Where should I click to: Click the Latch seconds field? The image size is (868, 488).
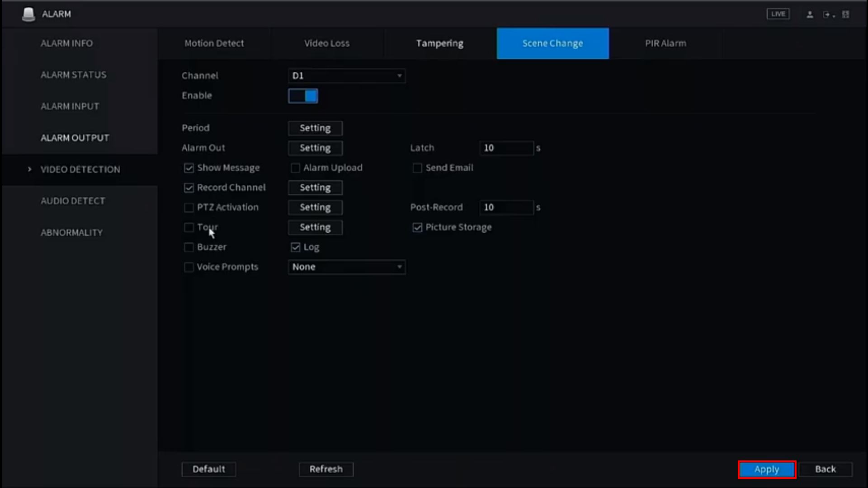pos(506,148)
